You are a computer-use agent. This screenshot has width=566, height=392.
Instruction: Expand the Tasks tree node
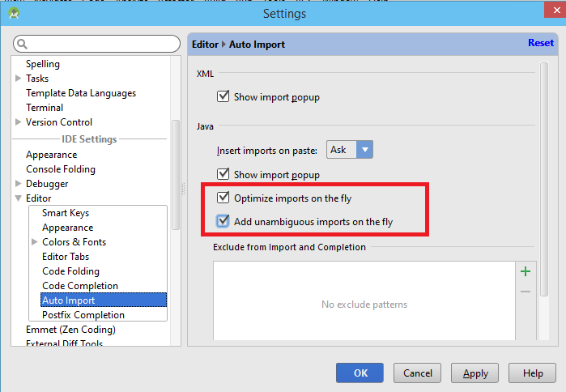coord(19,79)
